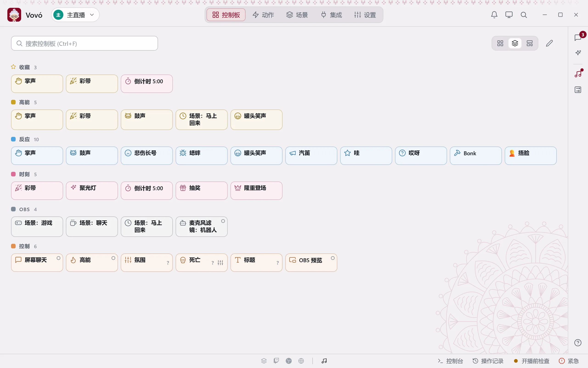This screenshot has height=368, width=588.
Task: Open the chat panel with 3 badge
Action: [578, 37]
